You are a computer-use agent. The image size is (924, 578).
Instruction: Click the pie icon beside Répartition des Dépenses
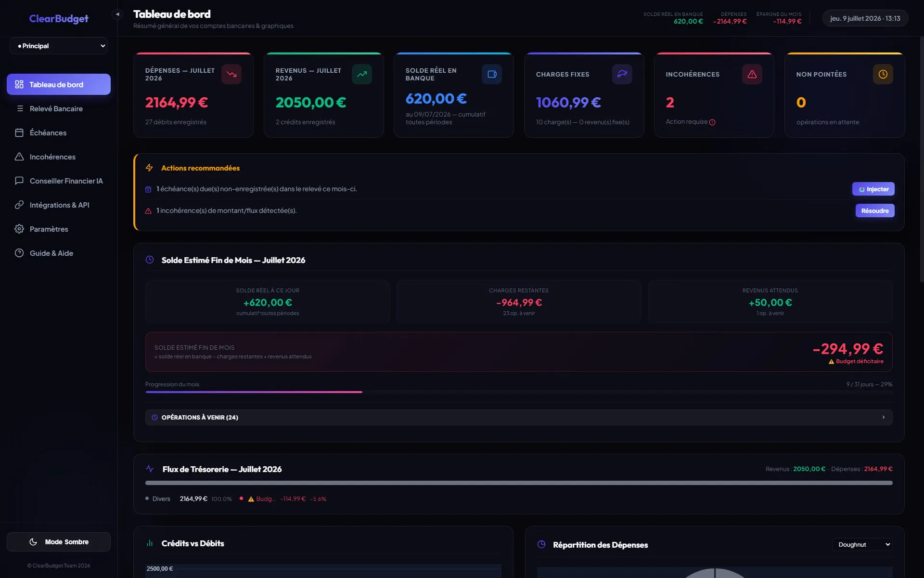[541, 544]
